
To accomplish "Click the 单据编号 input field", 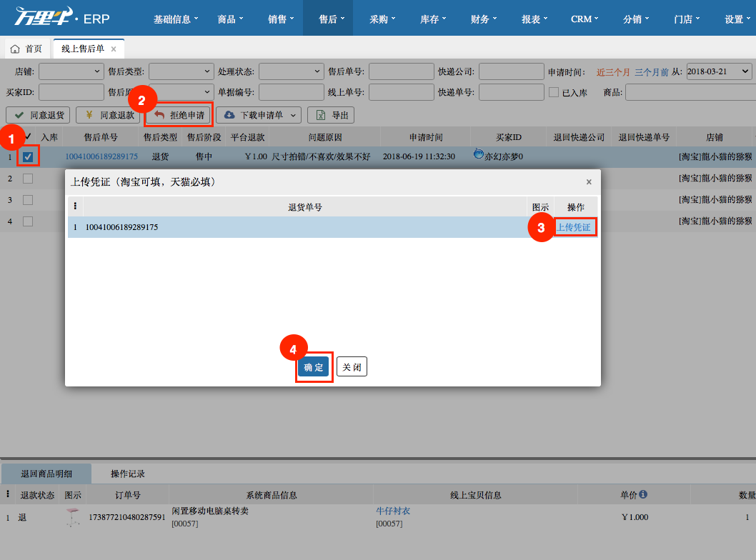I will (292, 92).
